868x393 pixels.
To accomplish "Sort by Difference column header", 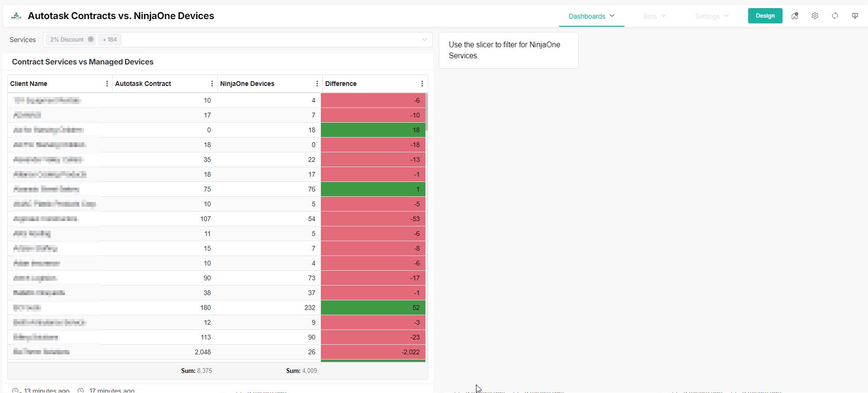I will click(341, 84).
